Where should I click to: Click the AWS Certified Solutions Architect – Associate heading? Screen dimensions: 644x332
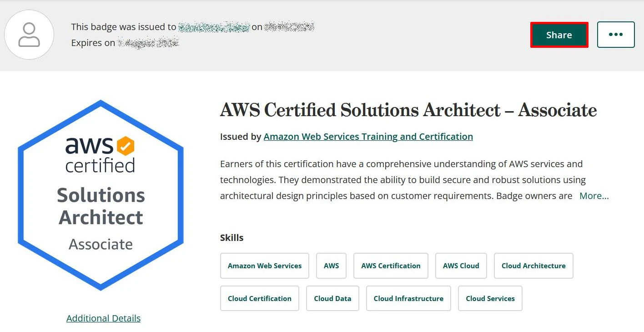408,110
